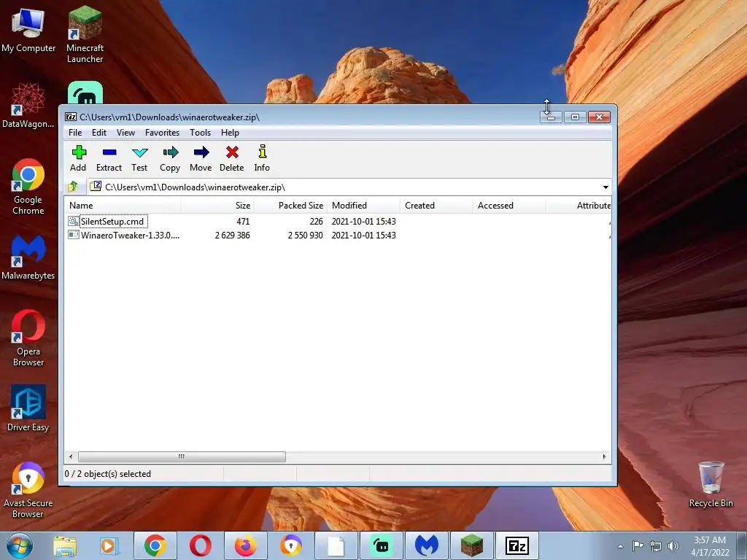Image resolution: width=747 pixels, height=560 pixels.
Task: Open the Help menu
Action: tap(230, 133)
